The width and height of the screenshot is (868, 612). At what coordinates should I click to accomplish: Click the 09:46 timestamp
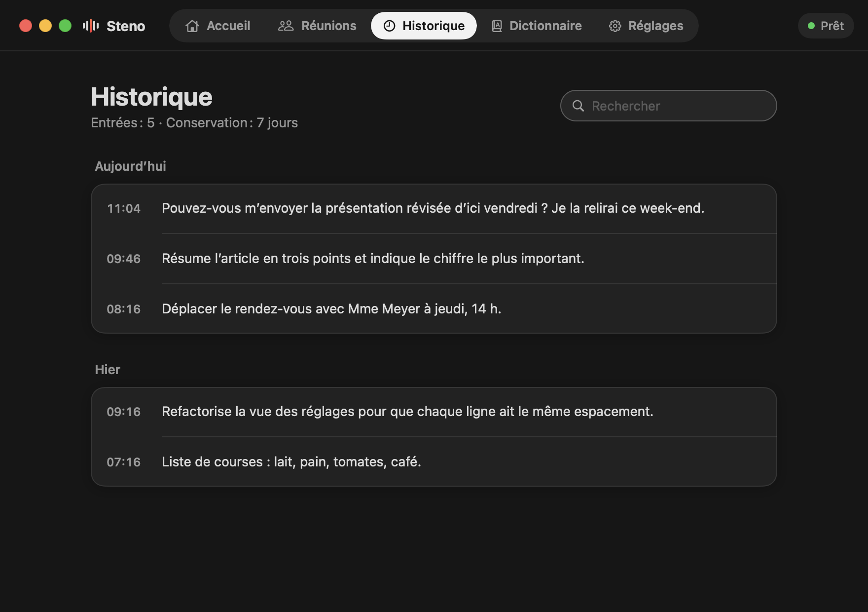(x=124, y=259)
